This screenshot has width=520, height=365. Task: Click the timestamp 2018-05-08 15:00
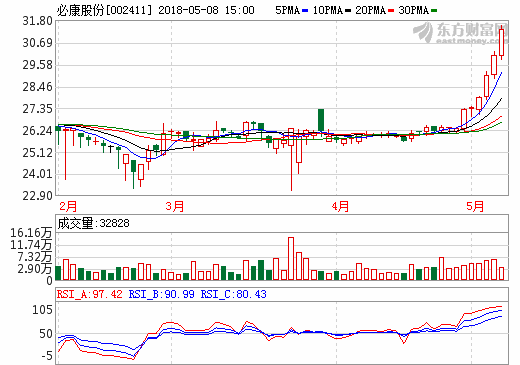tap(206, 10)
